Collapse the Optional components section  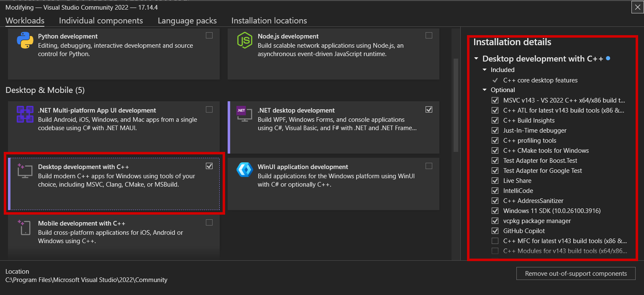coord(485,90)
